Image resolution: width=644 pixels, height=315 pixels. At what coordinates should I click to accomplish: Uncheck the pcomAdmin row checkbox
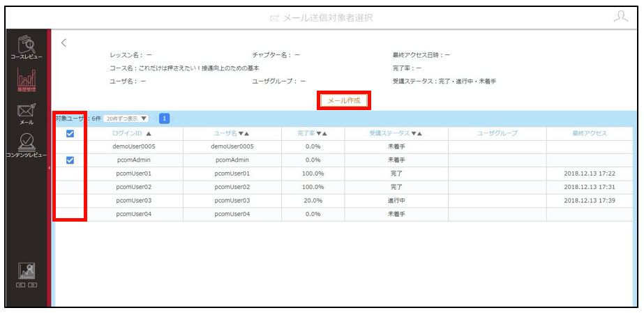[70, 160]
